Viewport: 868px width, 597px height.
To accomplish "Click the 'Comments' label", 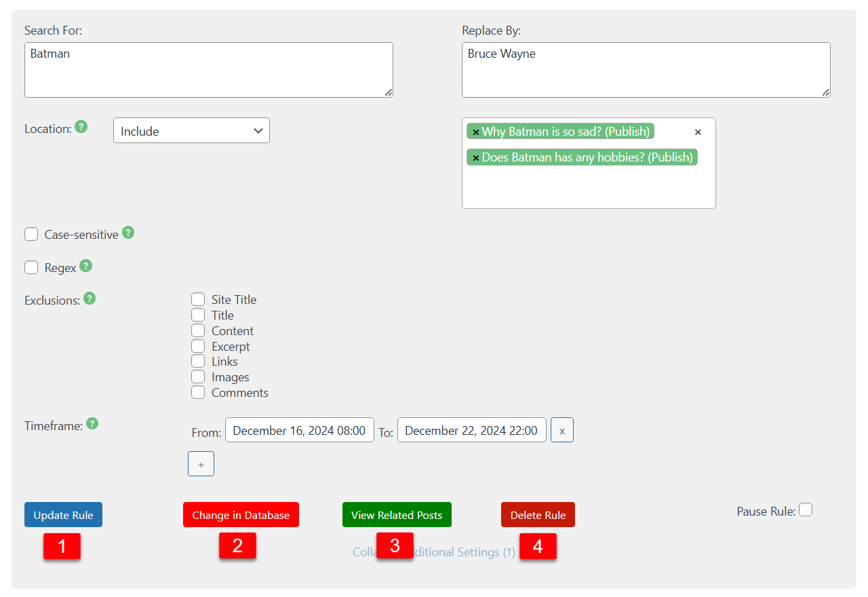I will (x=240, y=392).
